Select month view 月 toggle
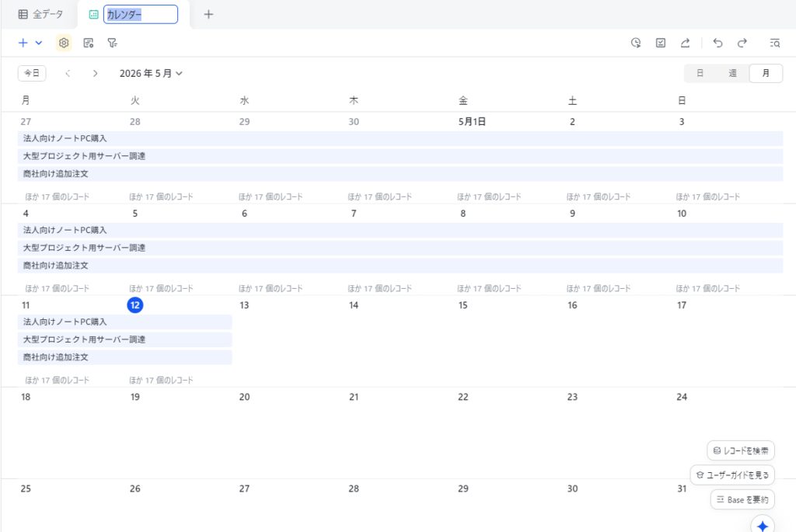 pyautogui.click(x=766, y=74)
